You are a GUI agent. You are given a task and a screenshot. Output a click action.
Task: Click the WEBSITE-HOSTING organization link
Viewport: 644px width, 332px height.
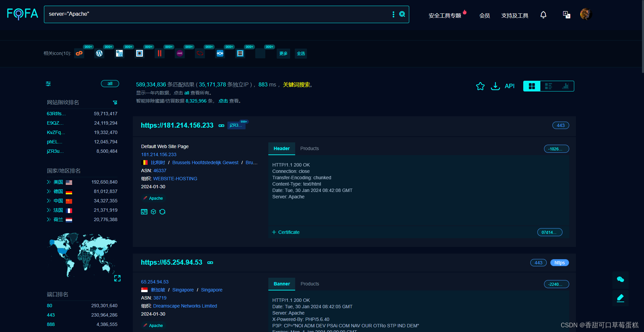pyautogui.click(x=175, y=179)
